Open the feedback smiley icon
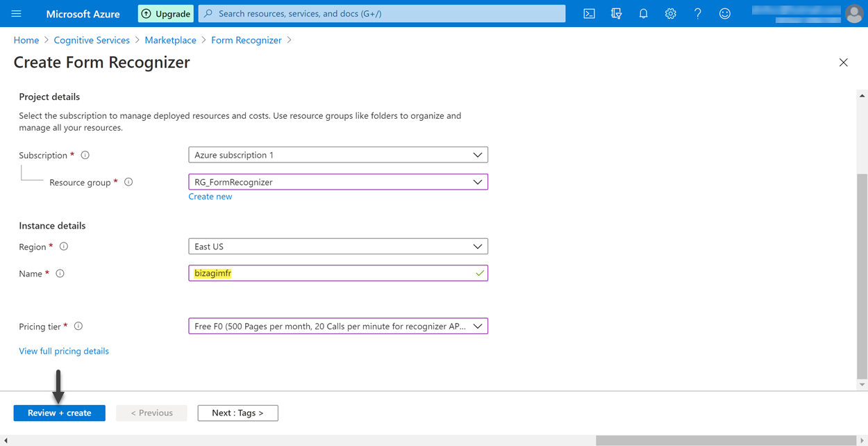The image size is (868, 446). [724, 14]
